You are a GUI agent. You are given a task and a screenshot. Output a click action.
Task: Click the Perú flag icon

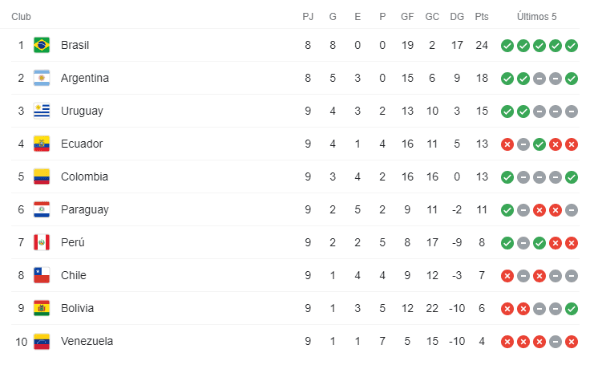[x=42, y=242]
